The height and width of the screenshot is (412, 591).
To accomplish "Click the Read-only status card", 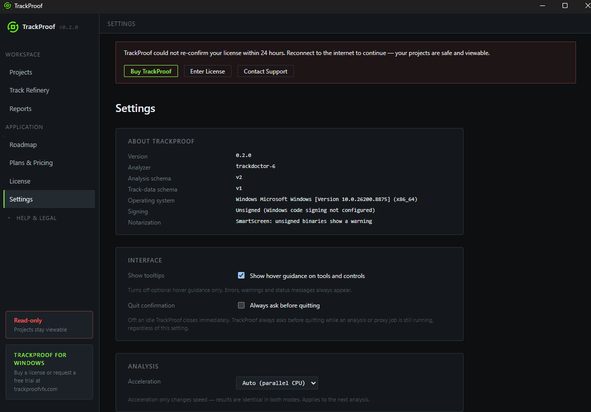I will (49, 325).
